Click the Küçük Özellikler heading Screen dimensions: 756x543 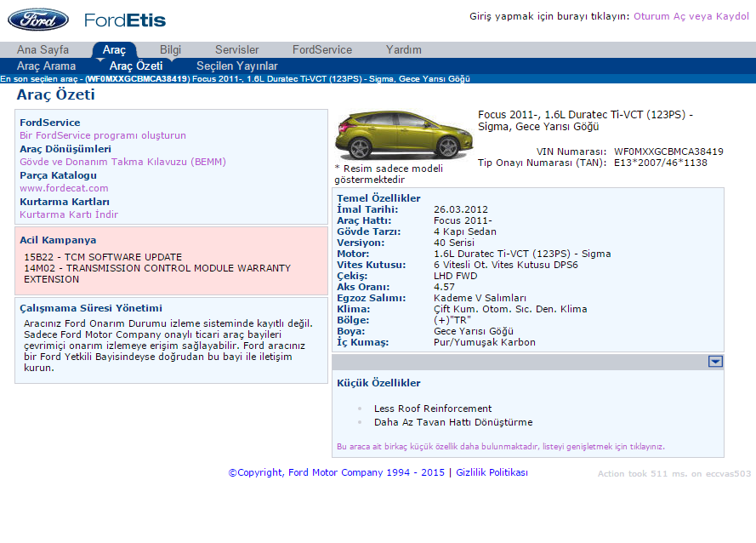point(378,383)
